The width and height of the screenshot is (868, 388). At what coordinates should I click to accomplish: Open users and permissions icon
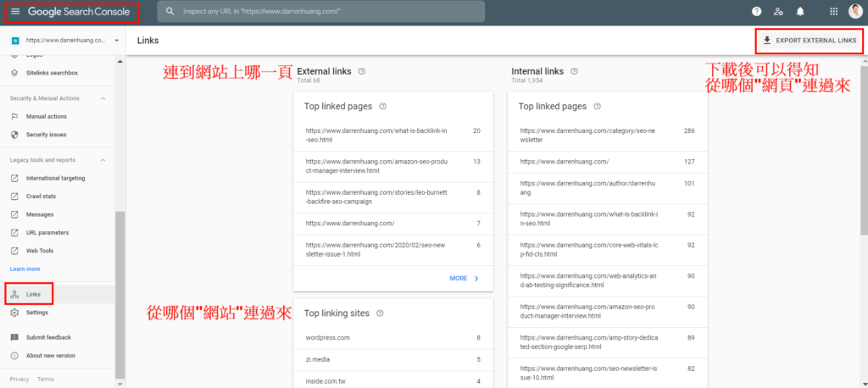click(778, 11)
